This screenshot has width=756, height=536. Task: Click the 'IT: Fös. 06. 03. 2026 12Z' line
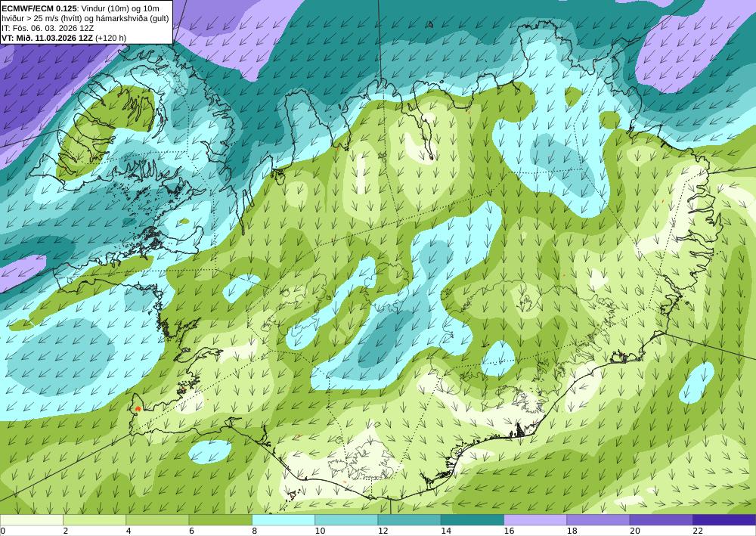click(48, 28)
